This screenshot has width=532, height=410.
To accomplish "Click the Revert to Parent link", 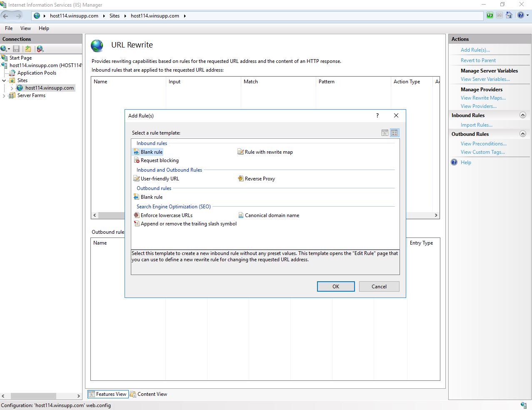I will click(x=478, y=60).
